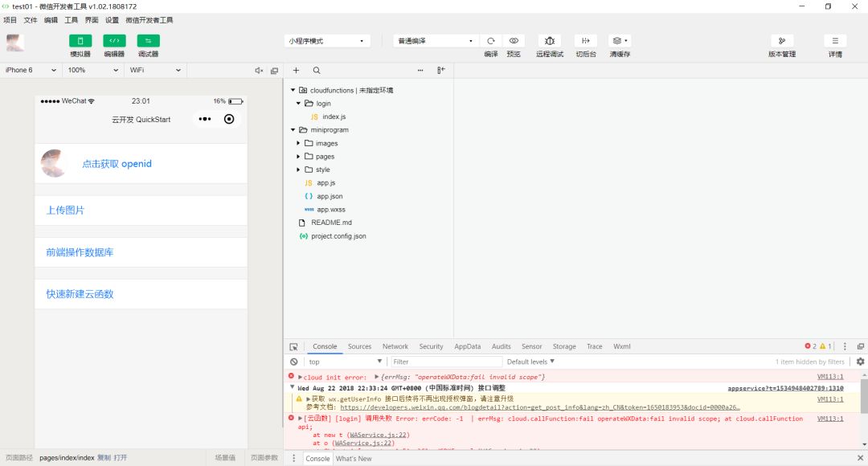Switch to the Sources tab
This screenshot has width=868, height=466.
tap(359, 346)
